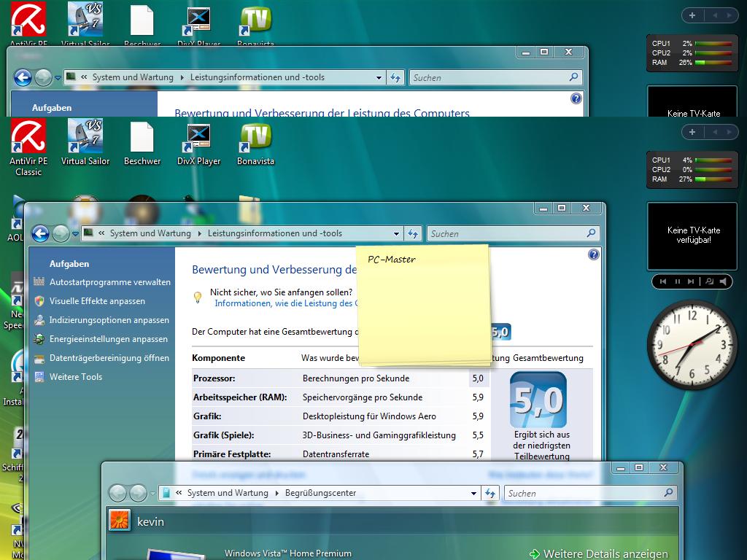Open 'Weitere Tools' in the task pane
747x560 pixels.
[76, 377]
